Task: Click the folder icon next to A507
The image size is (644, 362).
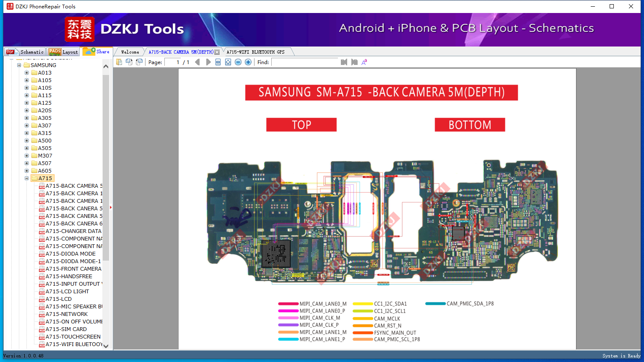Action: (34, 163)
